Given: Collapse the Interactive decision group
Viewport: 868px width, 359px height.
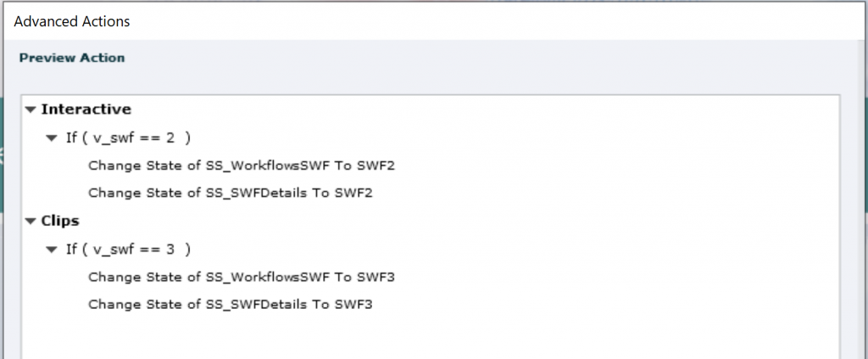Looking at the screenshot, I should (x=31, y=109).
